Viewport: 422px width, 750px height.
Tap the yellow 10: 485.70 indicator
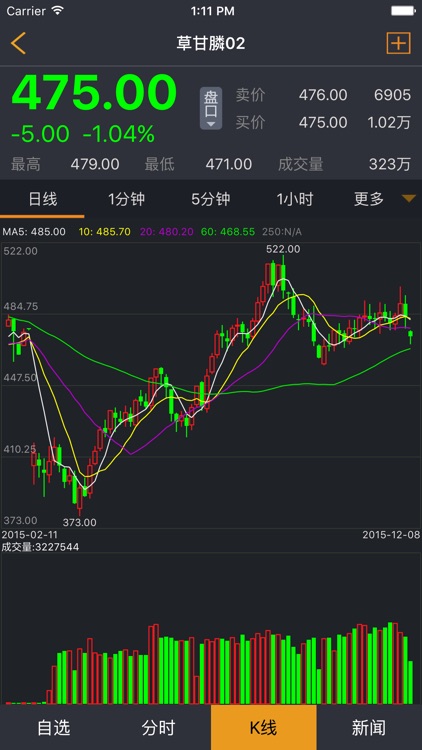pyautogui.click(x=104, y=232)
